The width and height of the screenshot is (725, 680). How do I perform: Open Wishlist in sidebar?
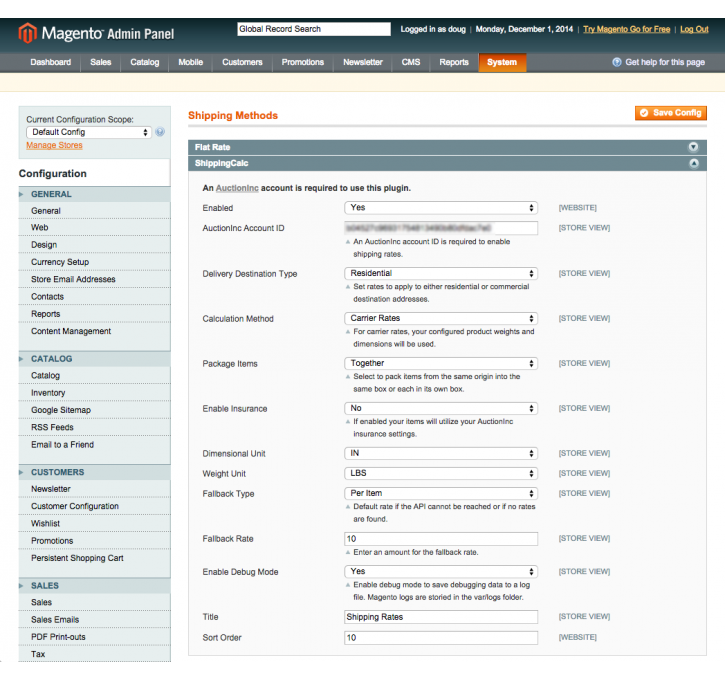pos(94,523)
